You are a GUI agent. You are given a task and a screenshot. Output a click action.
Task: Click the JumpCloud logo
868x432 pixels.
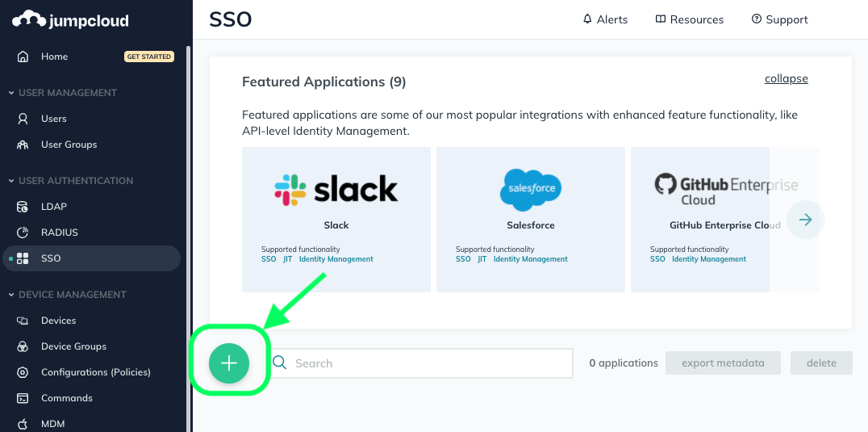70,20
